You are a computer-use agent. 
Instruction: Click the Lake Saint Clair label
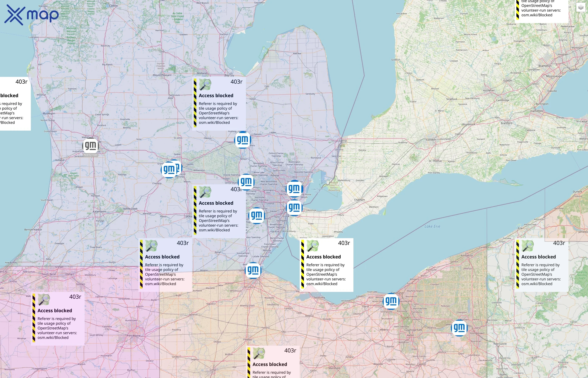317,190
